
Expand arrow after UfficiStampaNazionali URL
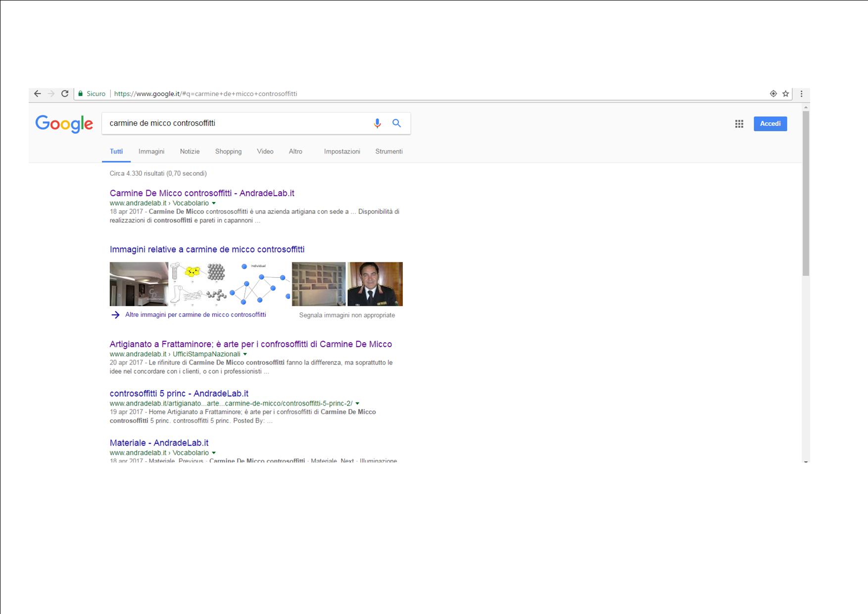[245, 355]
